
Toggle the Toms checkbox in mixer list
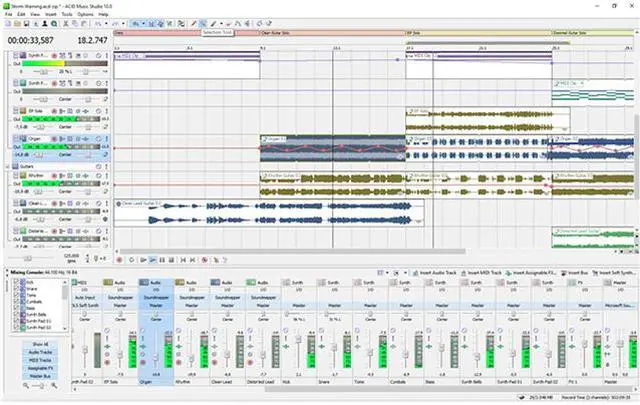16,295
